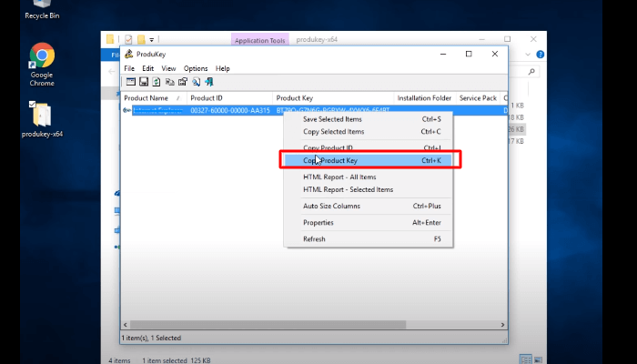Click the Properties toolbar icon

(x=183, y=82)
